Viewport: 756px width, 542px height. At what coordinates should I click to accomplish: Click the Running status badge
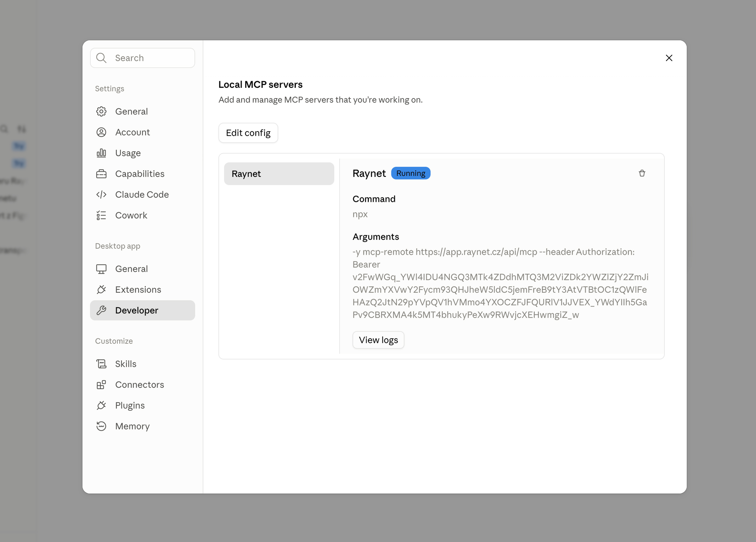pyautogui.click(x=410, y=173)
